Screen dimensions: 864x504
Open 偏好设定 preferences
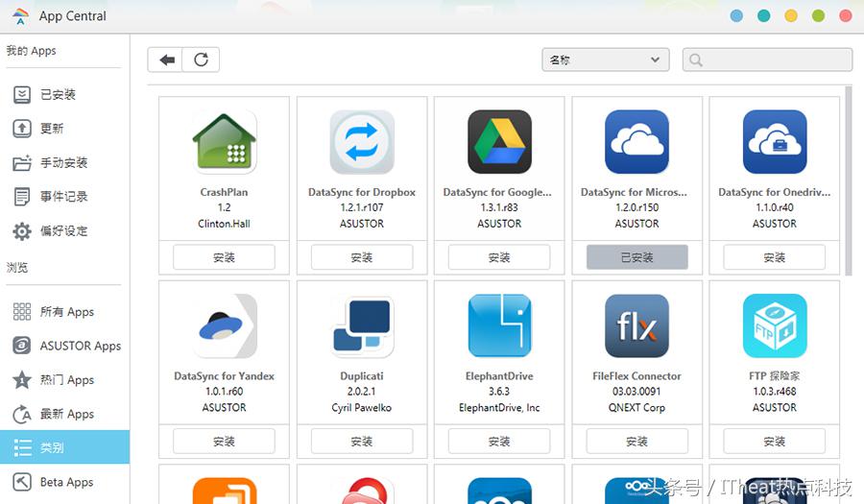[65, 230]
